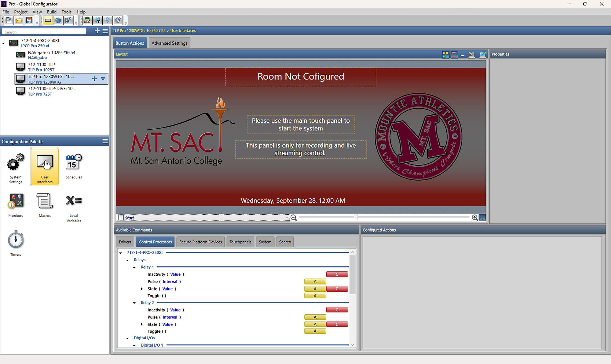Click the Open Project folder icon
Image resolution: width=611 pixels, height=364 pixels.
(x=19, y=21)
